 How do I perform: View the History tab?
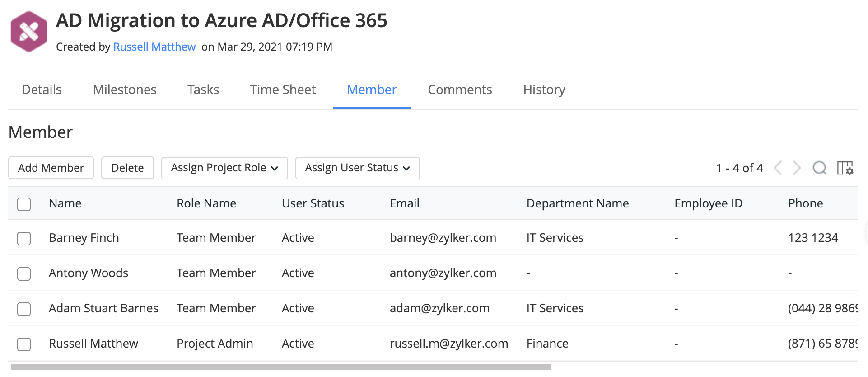pyautogui.click(x=544, y=90)
